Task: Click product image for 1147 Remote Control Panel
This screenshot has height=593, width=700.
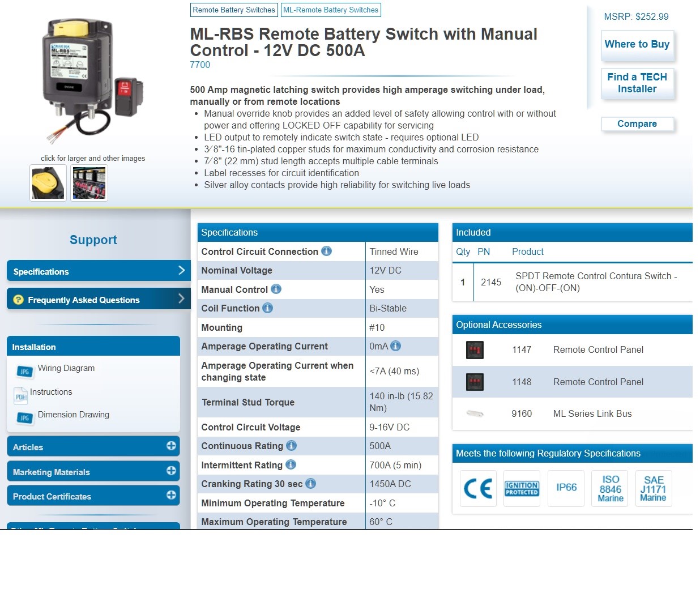Action: click(475, 350)
